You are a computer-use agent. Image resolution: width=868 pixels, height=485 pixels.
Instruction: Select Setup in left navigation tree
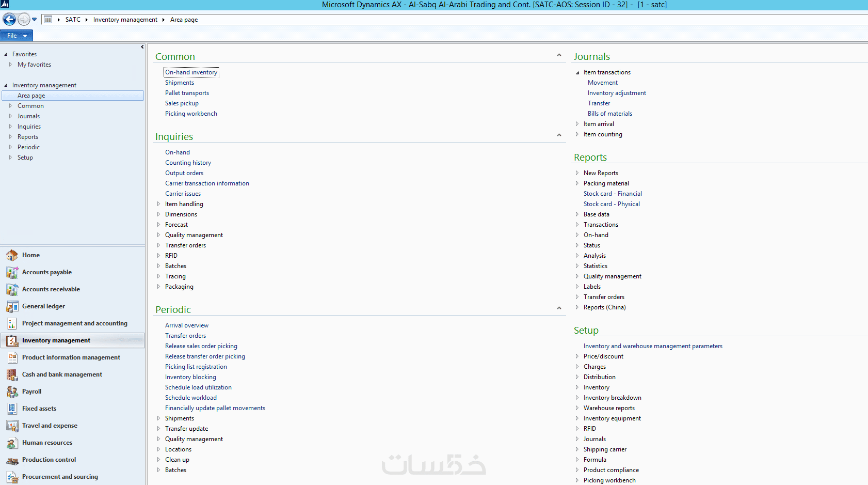coord(25,158)
